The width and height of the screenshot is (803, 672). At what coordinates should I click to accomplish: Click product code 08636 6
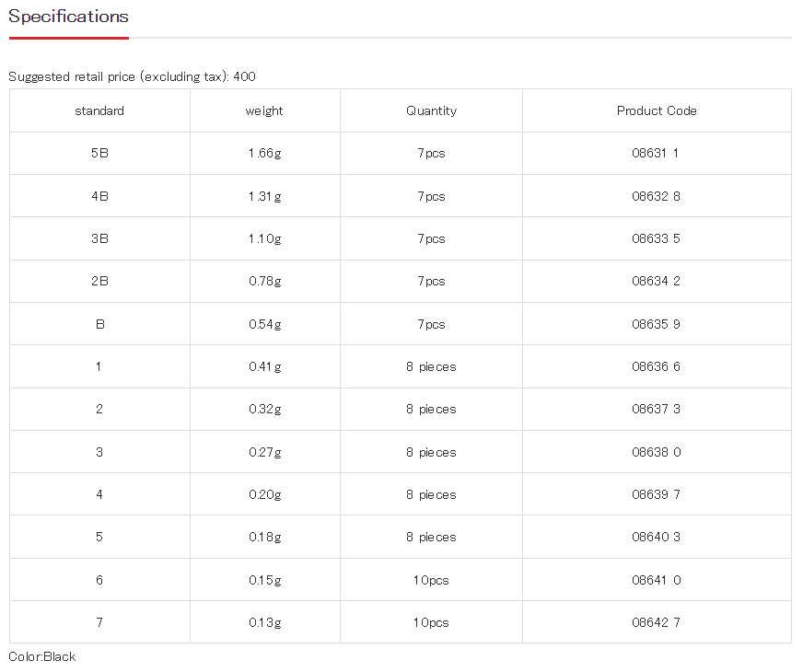coord(656,366)
